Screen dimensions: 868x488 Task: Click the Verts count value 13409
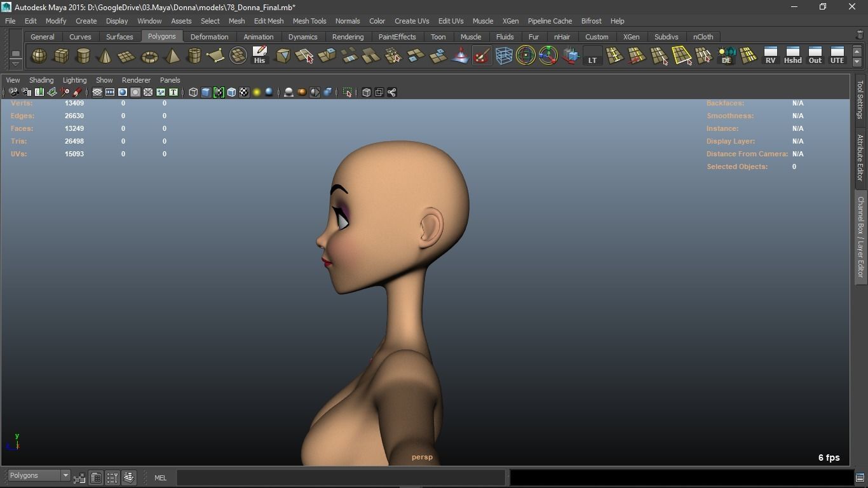click(x=74, y=103)
